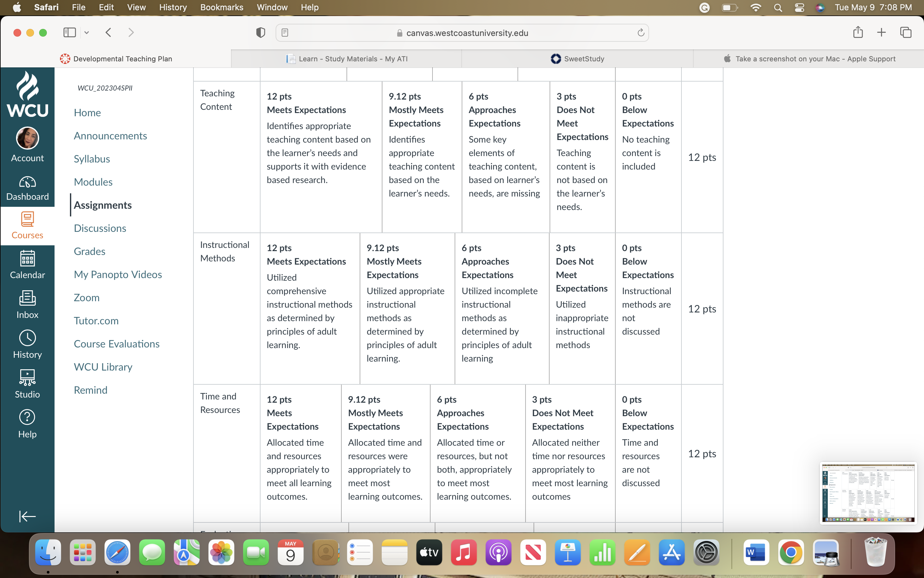Open the Modules course link
924x578 pixels.
[x=93, y=182]
